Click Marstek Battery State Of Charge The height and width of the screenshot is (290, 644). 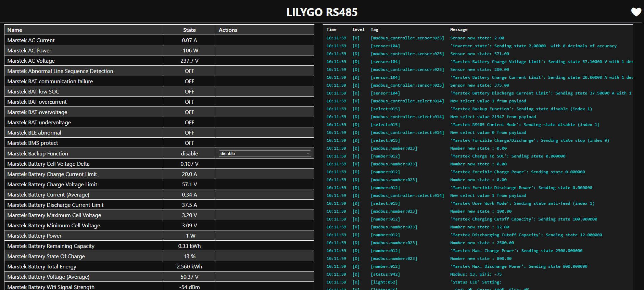pos(46,256)
